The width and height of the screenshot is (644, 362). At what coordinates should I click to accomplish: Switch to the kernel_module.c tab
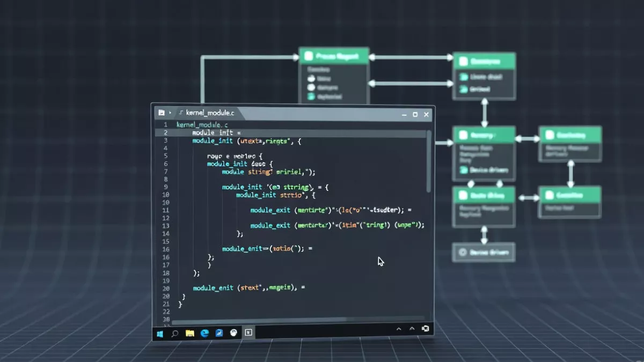click(209, 113)
